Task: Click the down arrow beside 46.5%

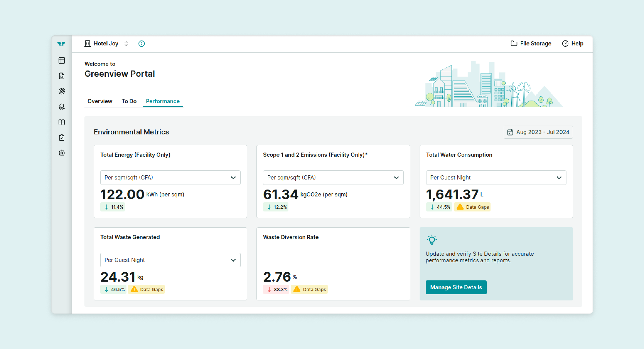Action: click(106, 289)
